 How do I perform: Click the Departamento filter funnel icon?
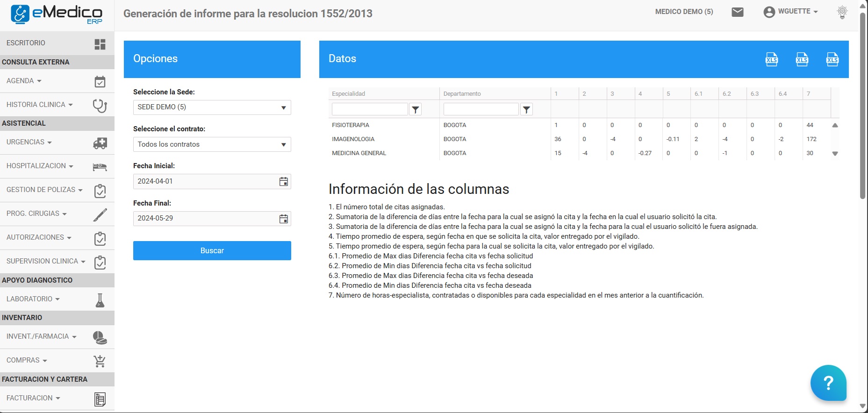(x=527, y=109)
